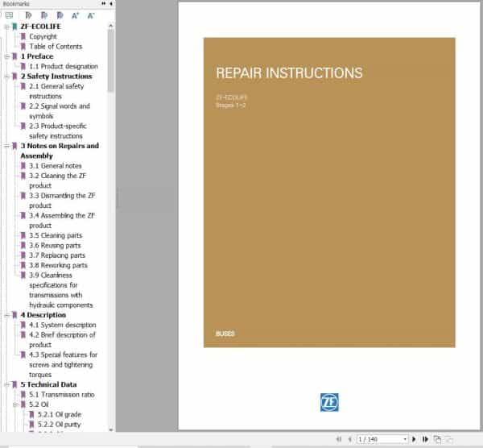Click the double-arrow expand icon in Bookmarks header
The image size is (483, 448).
103,3
